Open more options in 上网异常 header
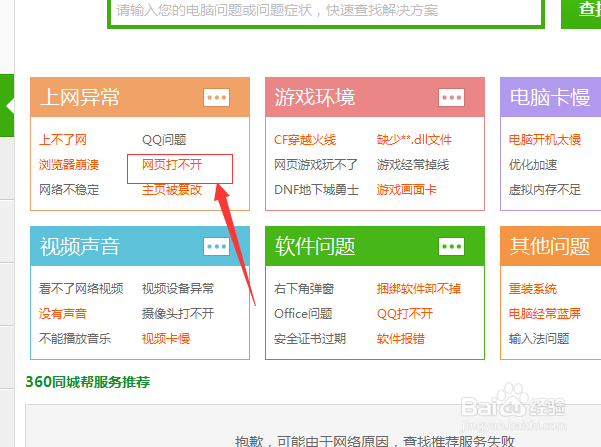This screenshot has height=447, width=601. point(217,97)
